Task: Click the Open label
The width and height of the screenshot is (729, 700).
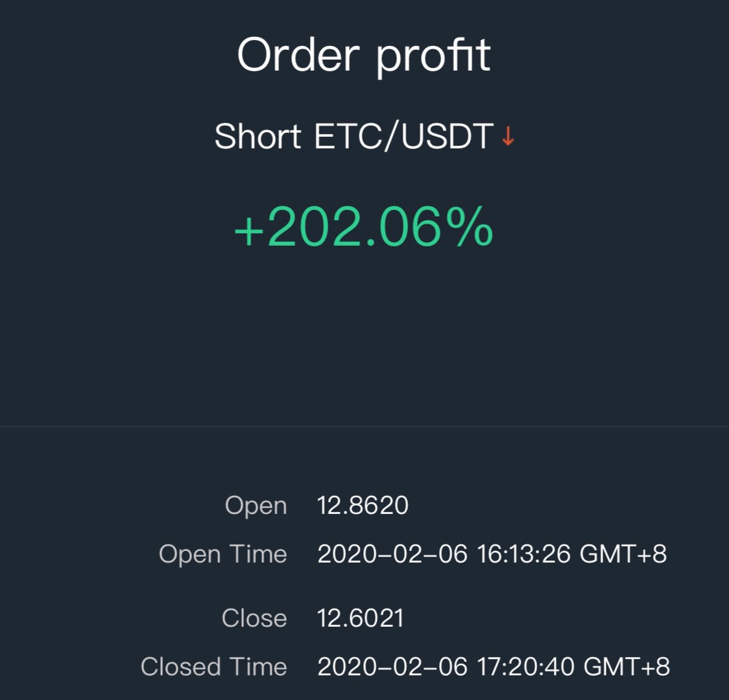Action: (256, 506)
